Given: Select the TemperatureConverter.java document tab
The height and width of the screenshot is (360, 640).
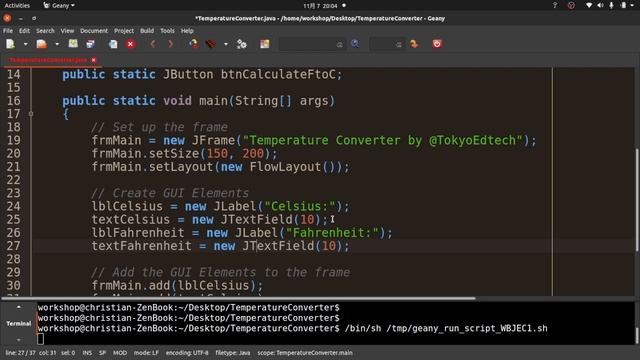Looking at the screenshot, I should (x=48, y=60).
